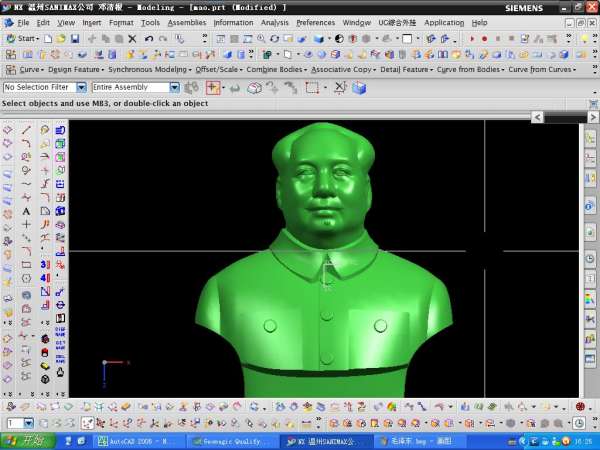Click the selection crosshair icon
Image resolution: width=600 pixels, height=450 pixels.
pos(213,88)
